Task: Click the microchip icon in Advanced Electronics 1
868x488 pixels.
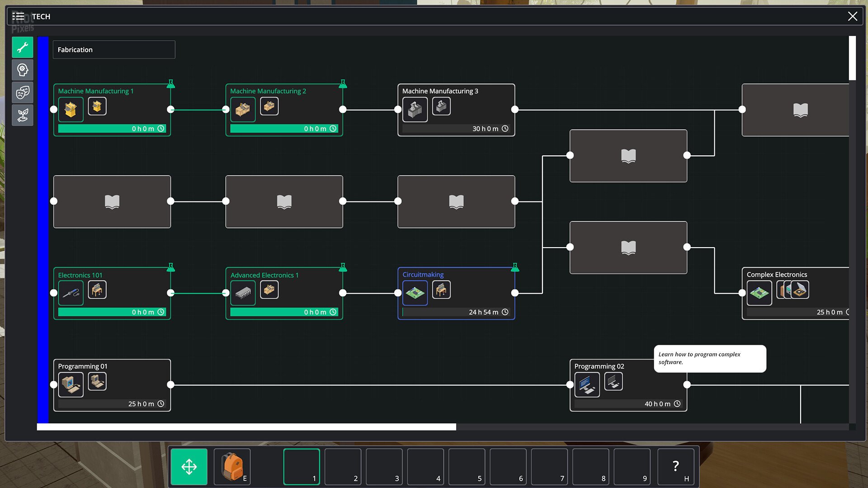Action: [243, 293]
